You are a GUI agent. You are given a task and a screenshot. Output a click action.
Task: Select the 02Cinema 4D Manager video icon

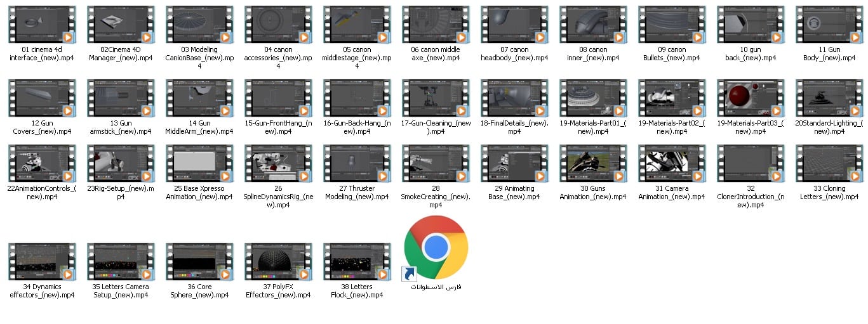[121, 24]
